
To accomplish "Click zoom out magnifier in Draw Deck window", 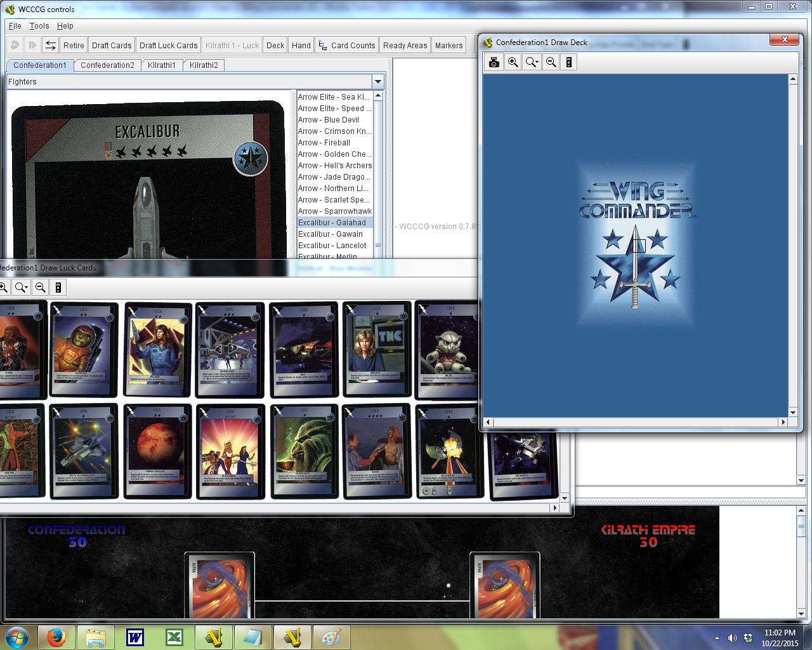I will point(551,62).
